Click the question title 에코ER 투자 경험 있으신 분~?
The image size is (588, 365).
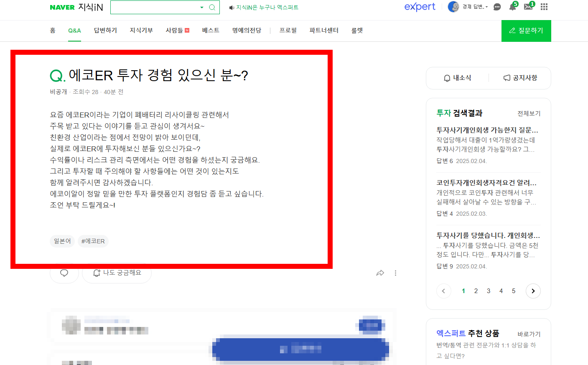(x=158, y=75)
